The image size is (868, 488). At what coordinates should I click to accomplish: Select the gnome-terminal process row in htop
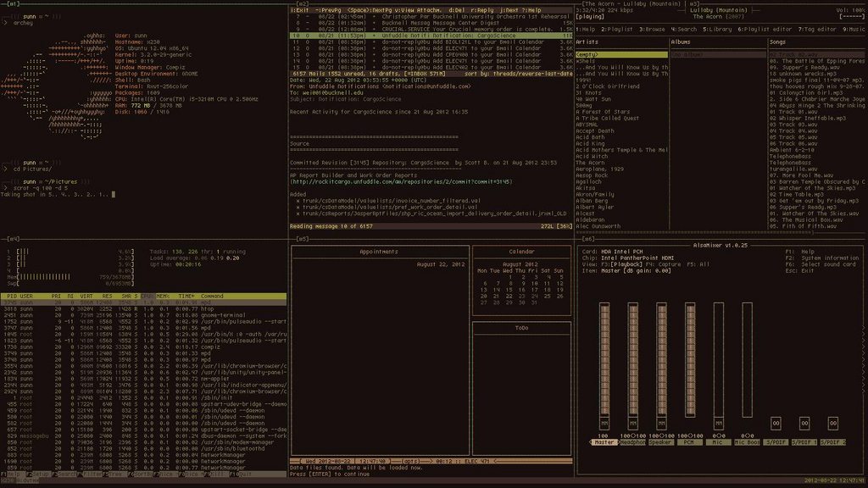tap(143, 315)
